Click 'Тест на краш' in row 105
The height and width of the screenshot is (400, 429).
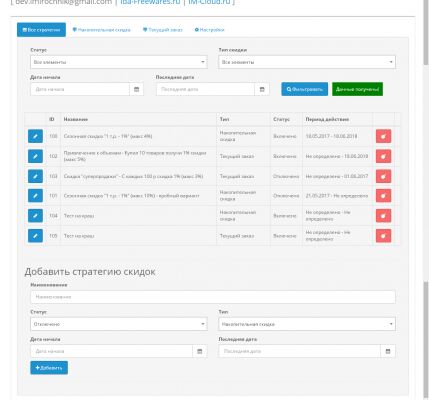click(x=79, y=236)
